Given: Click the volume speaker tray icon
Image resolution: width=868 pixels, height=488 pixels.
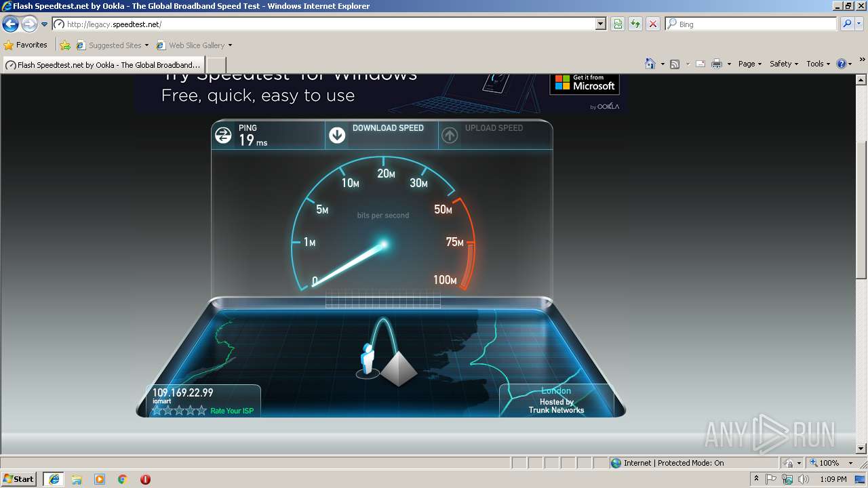Looking at the screenshot, I should coord(804,479).
